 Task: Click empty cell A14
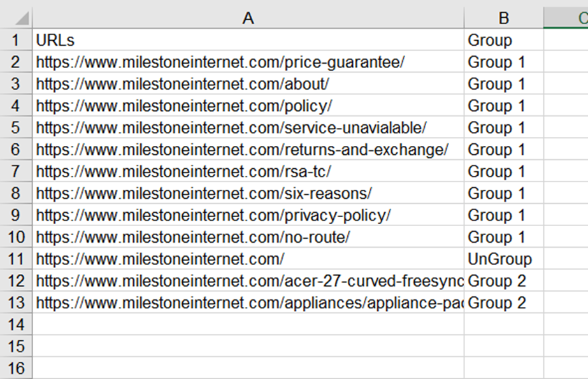point(248,324)
